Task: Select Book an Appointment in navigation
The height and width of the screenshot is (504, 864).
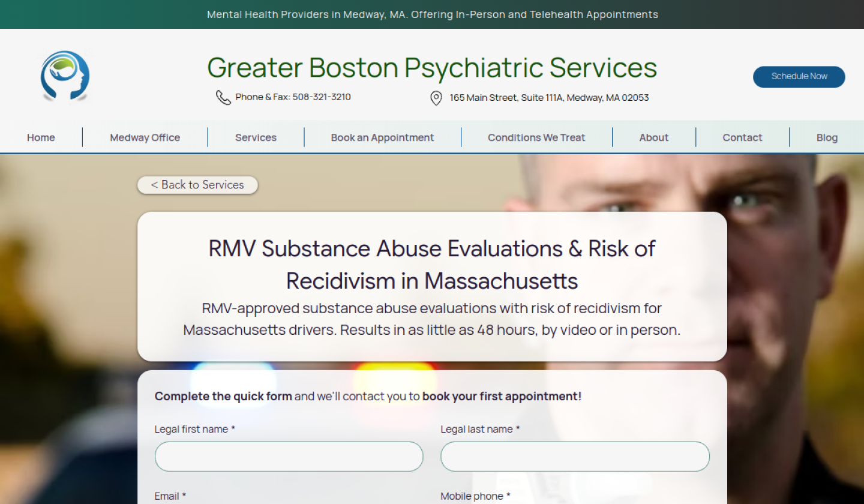Action: [382, 137]
